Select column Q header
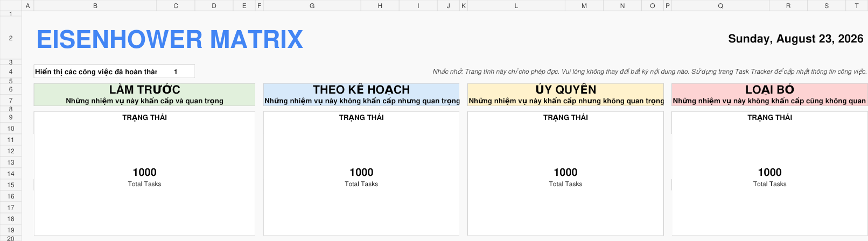Screen dimensions: 868x241 point(720,5)
